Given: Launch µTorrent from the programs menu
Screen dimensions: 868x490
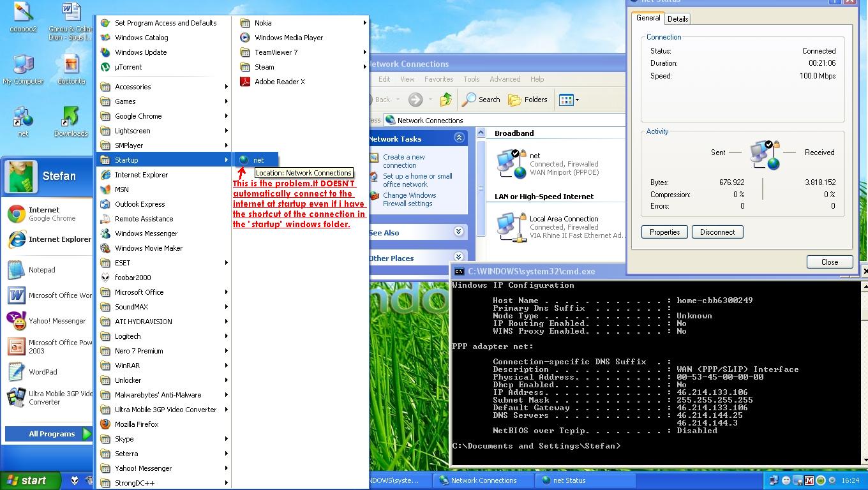Looking at the screenshot, I should pos(163,67).
